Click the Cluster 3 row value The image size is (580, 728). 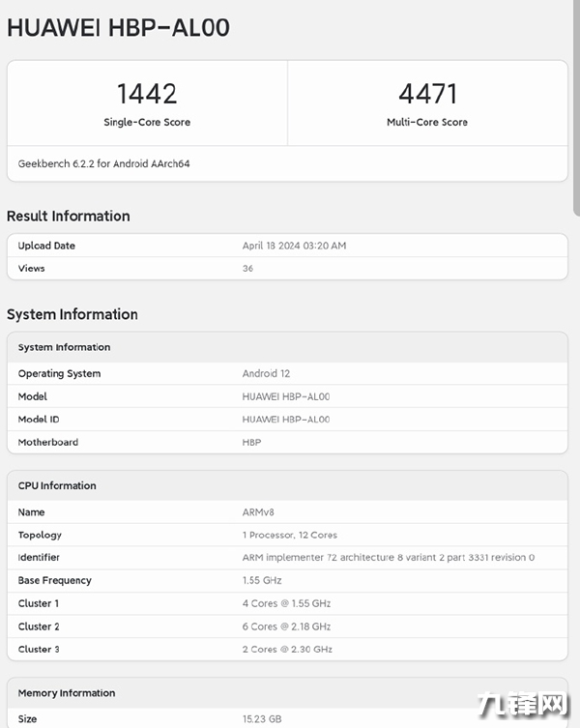click(287, 650)
